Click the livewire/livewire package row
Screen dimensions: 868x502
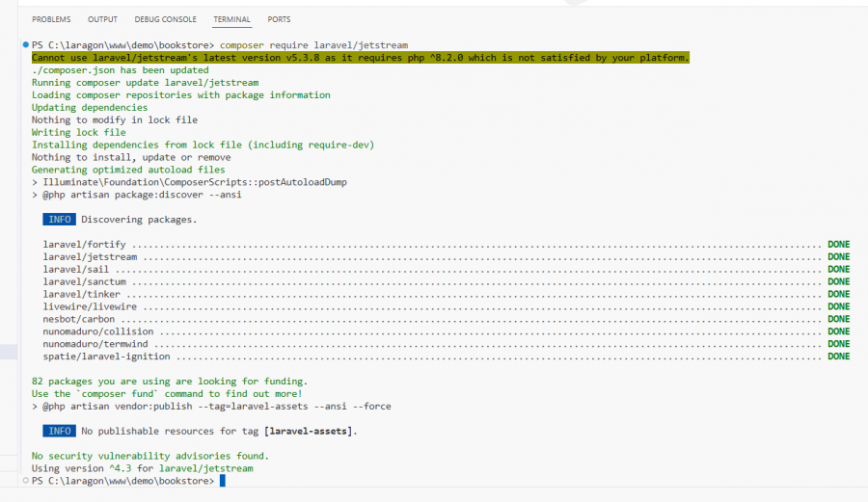coord(447,306)
